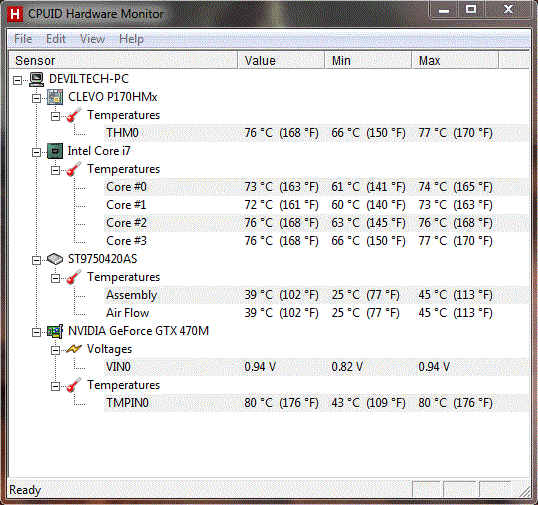This screenshot has width=538, height=505.
Task: Click the Max column header
Action: tap(455, 61)
